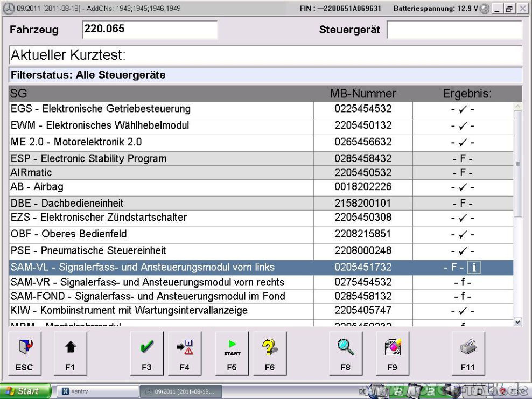532x399 pixels.
Task: Click MB-Nummer 2205450308
Action: coord(363,217)
